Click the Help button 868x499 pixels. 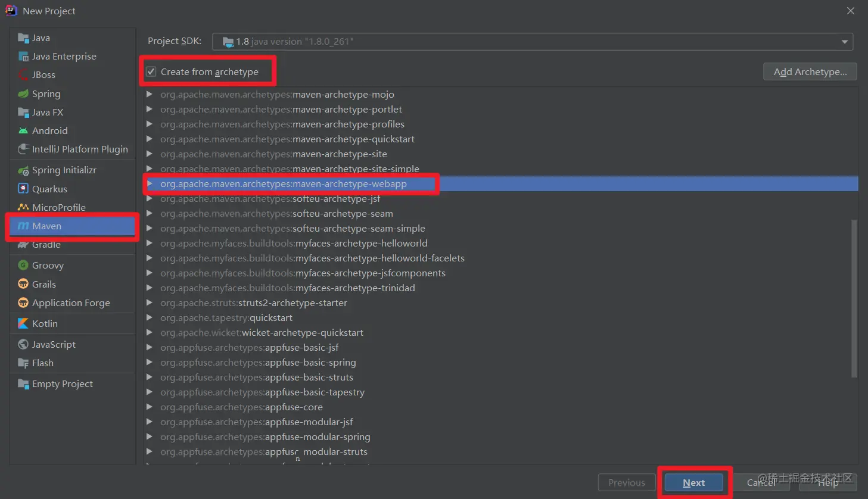pyautogui.click(x=828, y=482)
